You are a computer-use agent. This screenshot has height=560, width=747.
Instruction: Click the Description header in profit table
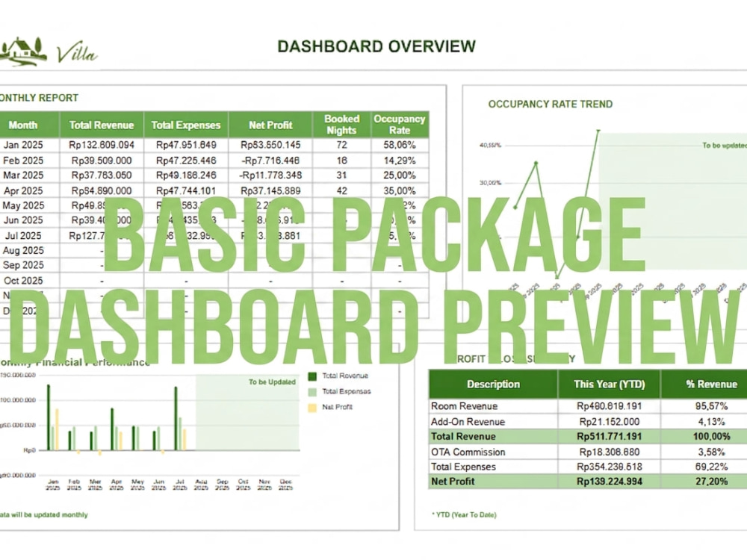pyautogui.click(x=493, y=384)
